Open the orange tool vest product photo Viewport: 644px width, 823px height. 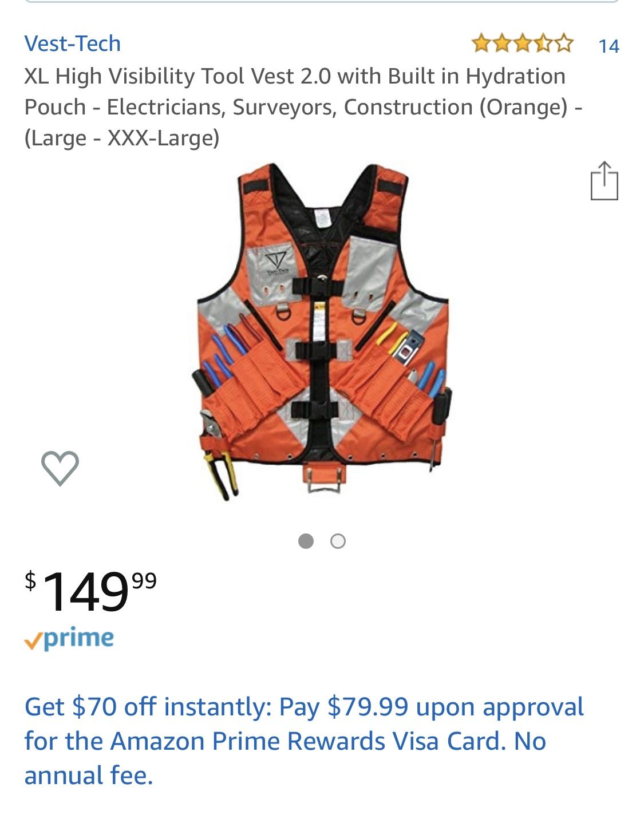pyautogui.click(x=322, y=332)
